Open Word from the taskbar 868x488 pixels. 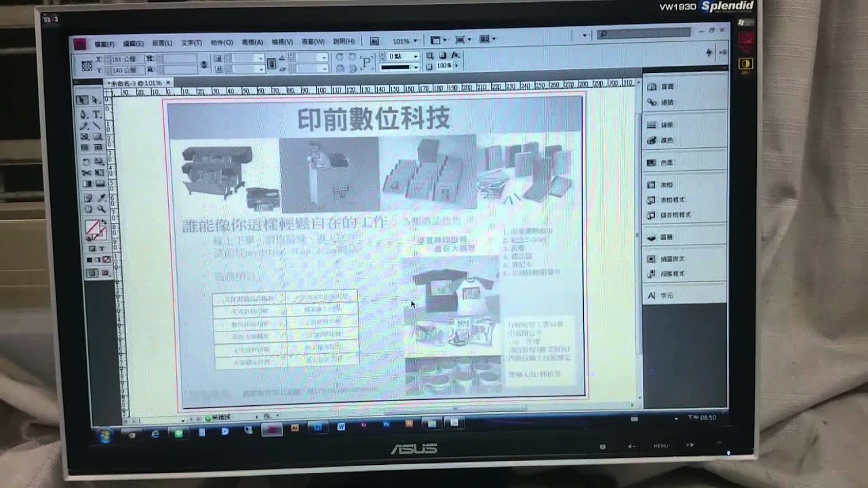(341, 426)
